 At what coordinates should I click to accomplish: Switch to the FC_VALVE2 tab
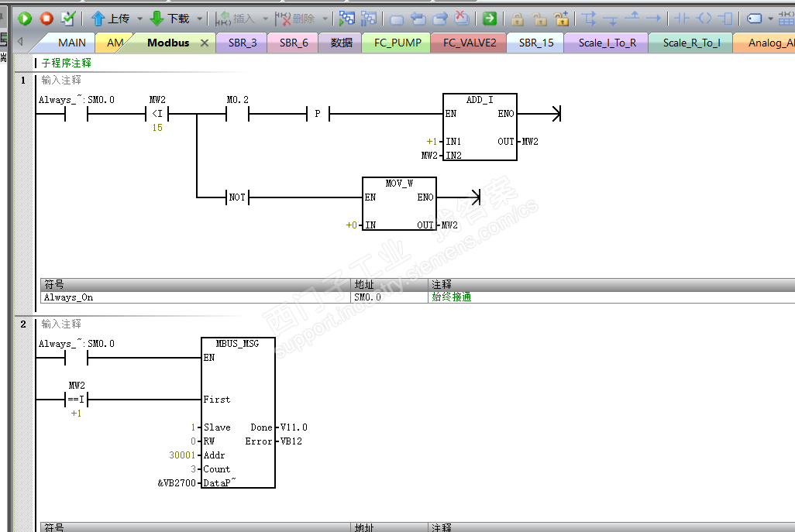[x=470, y=43]
